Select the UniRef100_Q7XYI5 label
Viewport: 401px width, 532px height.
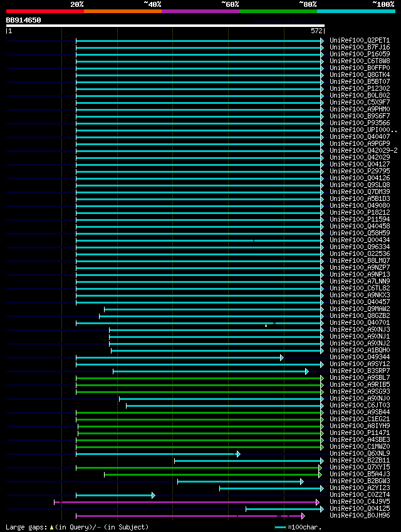pos(360,467)
